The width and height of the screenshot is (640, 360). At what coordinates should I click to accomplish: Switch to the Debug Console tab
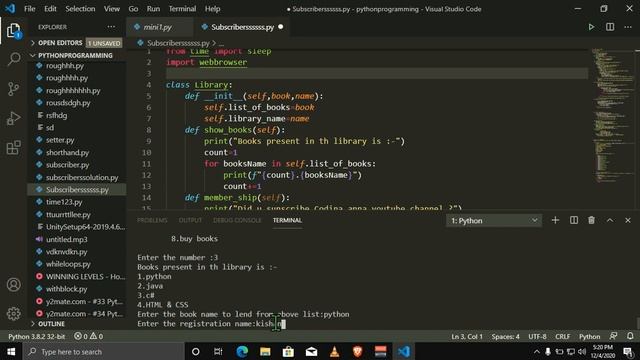point(237,220)
